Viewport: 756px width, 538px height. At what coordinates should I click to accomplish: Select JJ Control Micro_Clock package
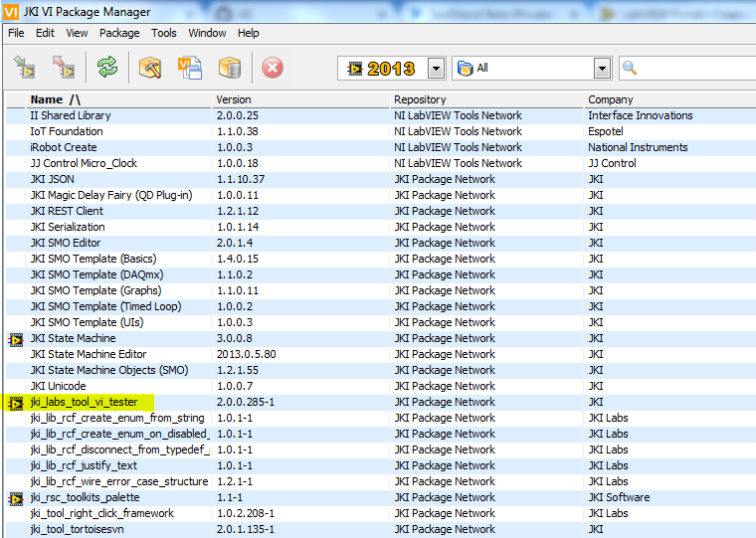click(84, 163)
